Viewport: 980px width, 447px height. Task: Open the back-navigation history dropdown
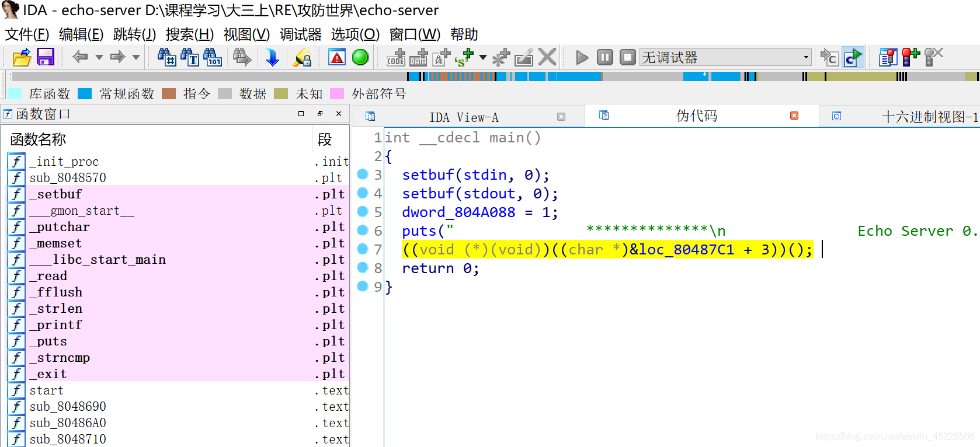99,57
